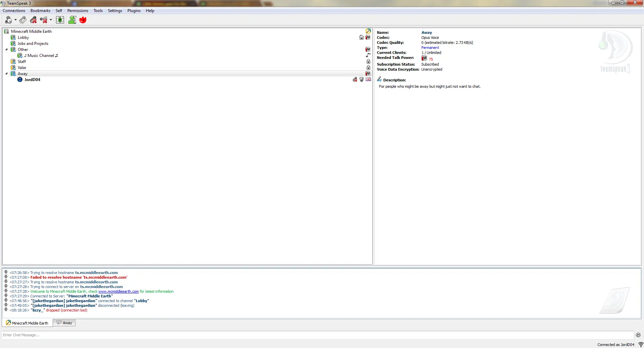This screenshot has width=644, height=348.
Task: Click the default channel house icon on Lobby
Action: tap(362, 38)
